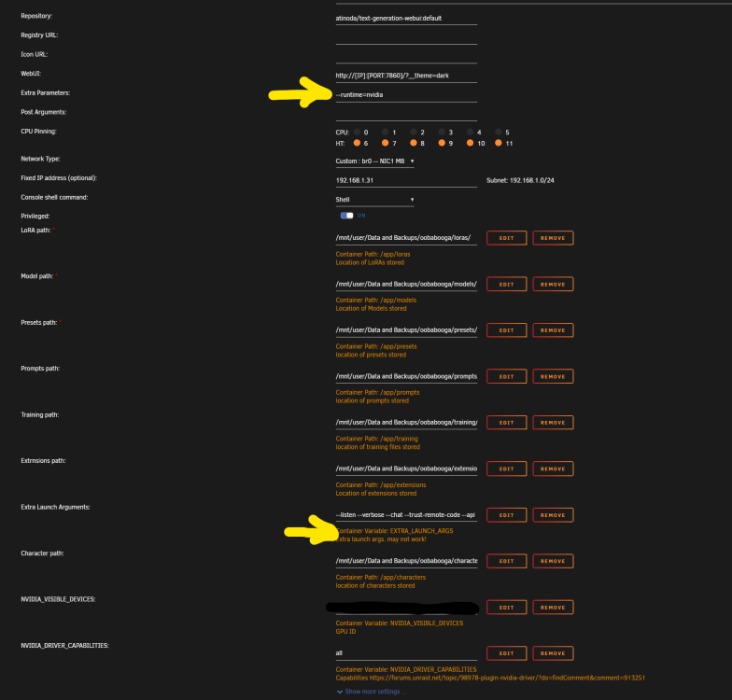
Task: Click the Prompts path input field
Action: 406,377
